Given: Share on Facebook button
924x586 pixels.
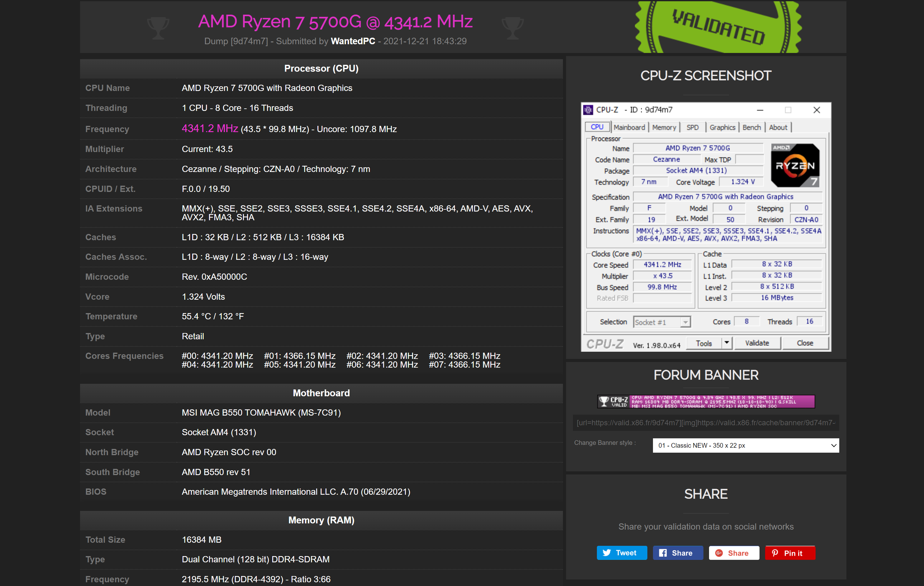Looking at the screenshot, I should point(678,553).
